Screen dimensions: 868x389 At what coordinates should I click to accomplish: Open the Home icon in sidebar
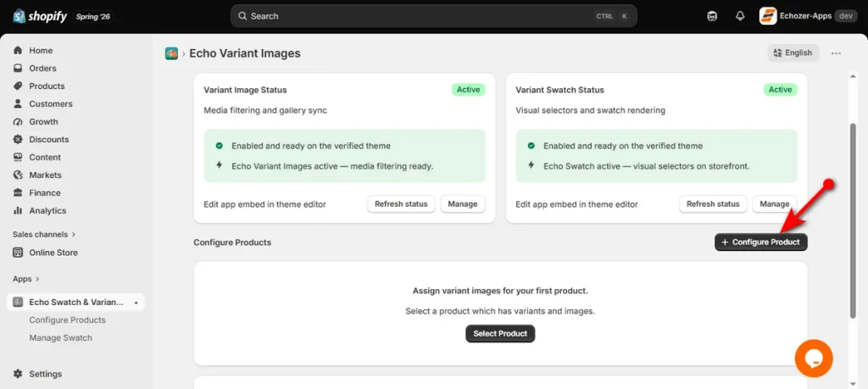coord(19,50)
